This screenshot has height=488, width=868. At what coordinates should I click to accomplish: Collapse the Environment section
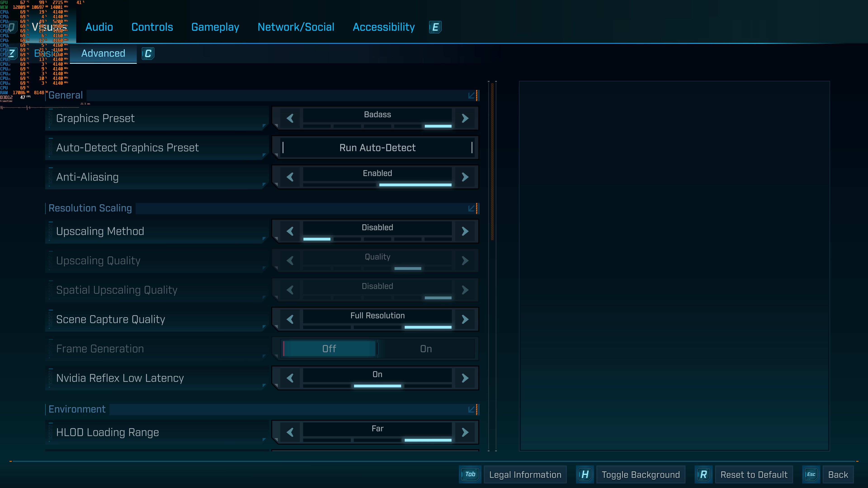pyautogui.click(x=471, y=410)
